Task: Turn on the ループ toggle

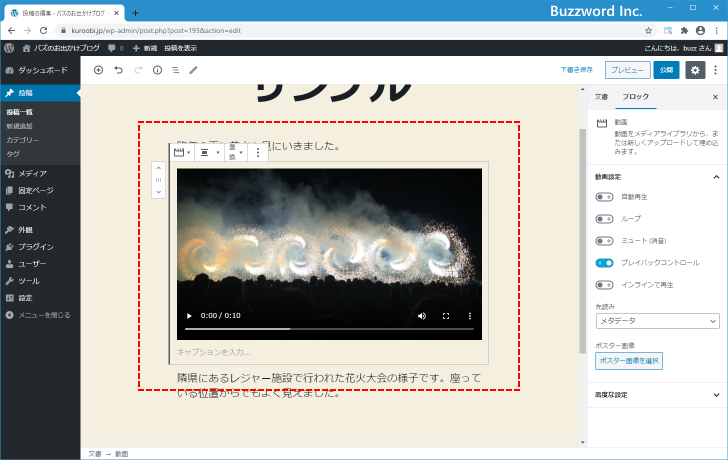Action: [604, 218]
